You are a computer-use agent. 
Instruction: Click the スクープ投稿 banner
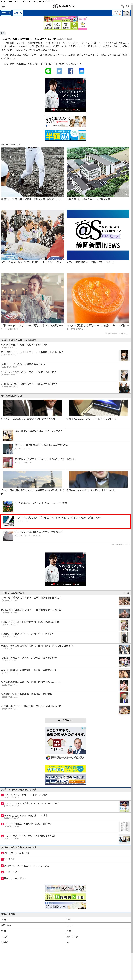coord(65,888)
